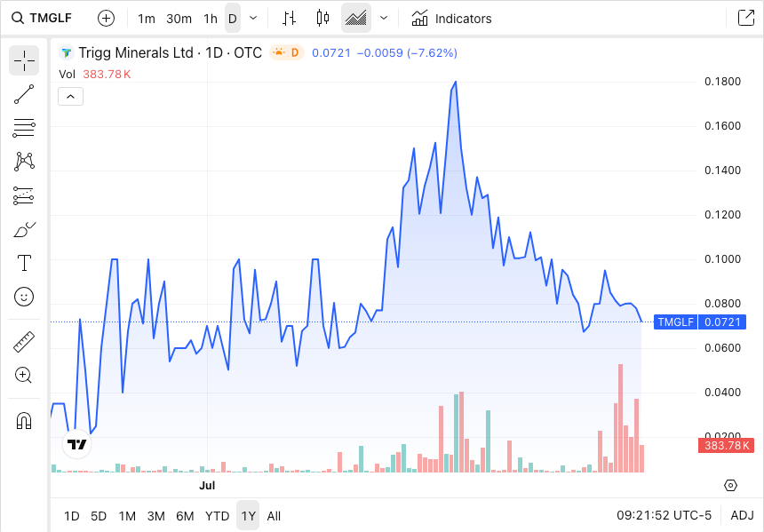Image resolution: width=764 pixels, height=532 pixels.
Task: Select the 1D time range
Action: click(72, 516)
